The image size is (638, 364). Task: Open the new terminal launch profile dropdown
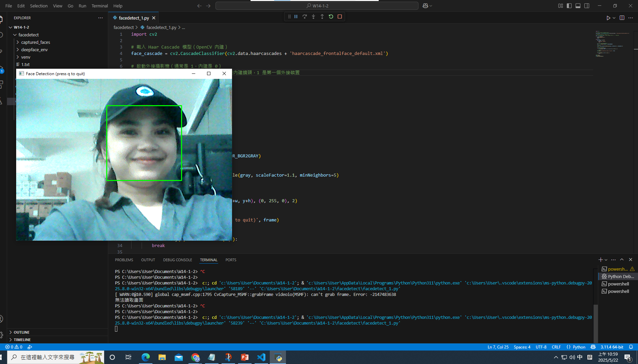pyautogui.click(x=606, y=260)
